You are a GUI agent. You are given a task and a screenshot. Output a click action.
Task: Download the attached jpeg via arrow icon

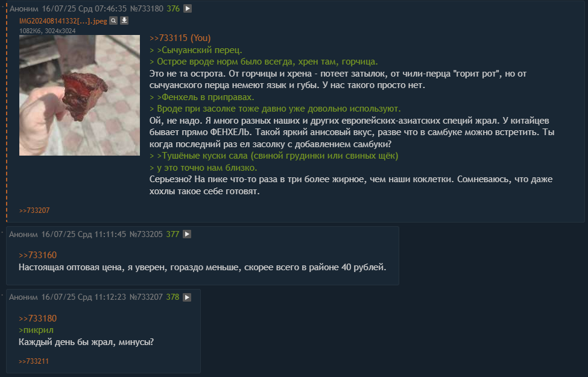click(x=124, y=21)
